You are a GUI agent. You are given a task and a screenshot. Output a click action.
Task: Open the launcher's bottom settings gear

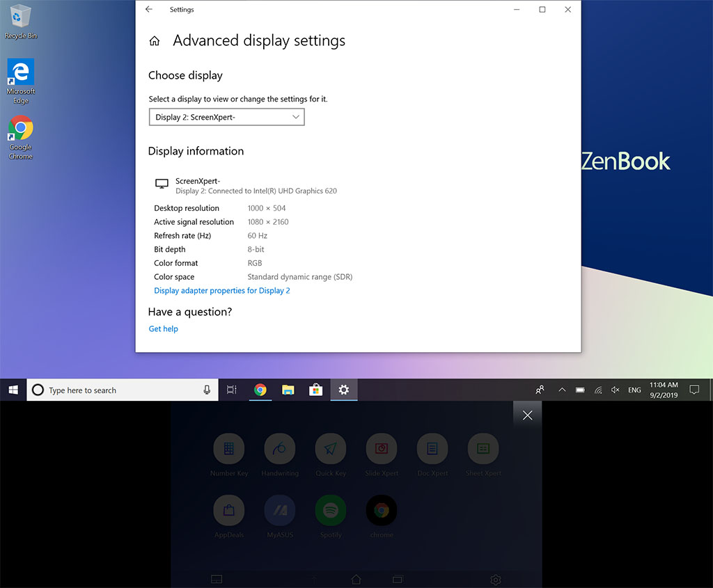tap(496, 580)
